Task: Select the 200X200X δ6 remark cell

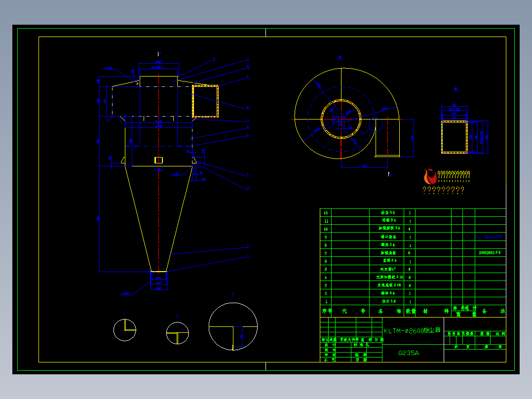Action: pos(490,253)
